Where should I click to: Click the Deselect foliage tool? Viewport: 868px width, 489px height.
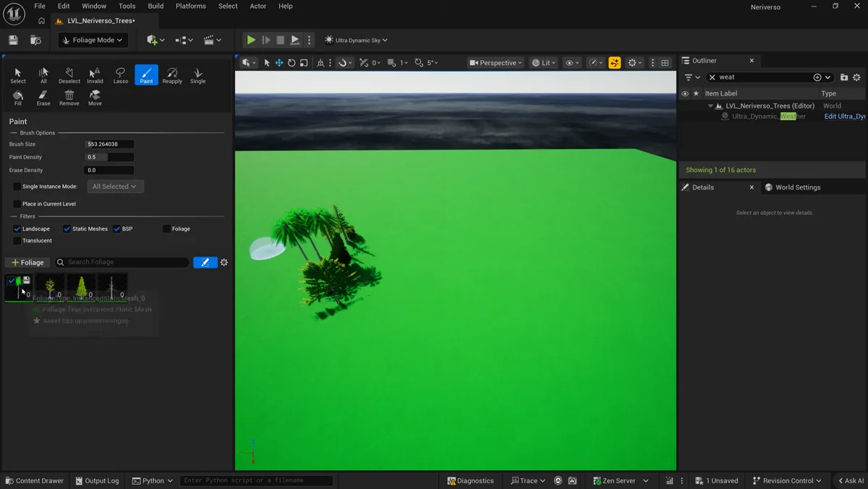tap(69, 75)
